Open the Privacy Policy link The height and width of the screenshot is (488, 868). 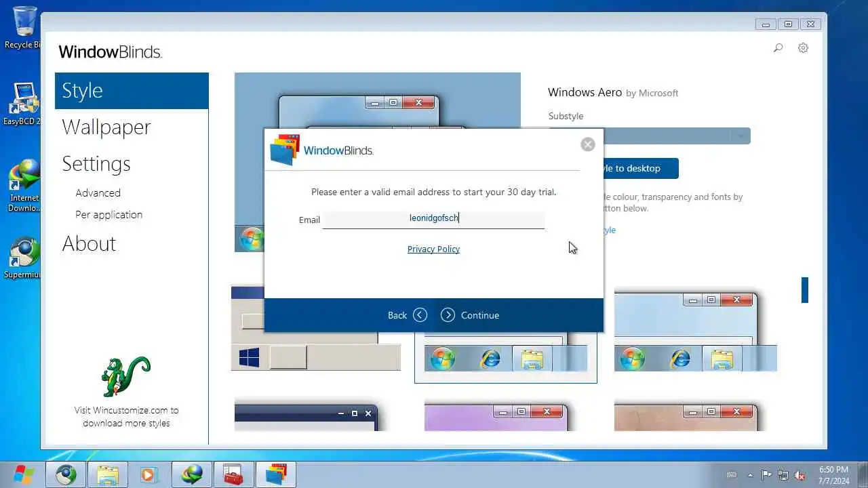[x=433, y=249]
